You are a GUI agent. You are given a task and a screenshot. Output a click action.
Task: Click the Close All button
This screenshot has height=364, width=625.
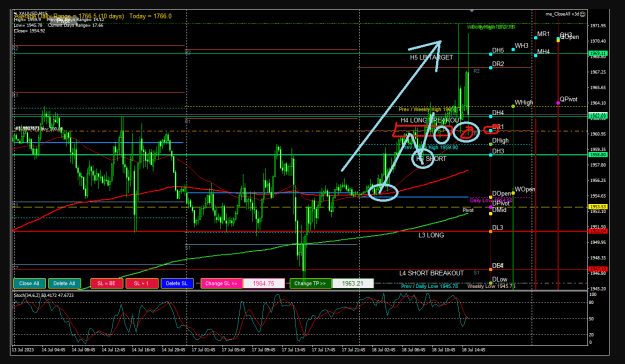click(29, 283)
